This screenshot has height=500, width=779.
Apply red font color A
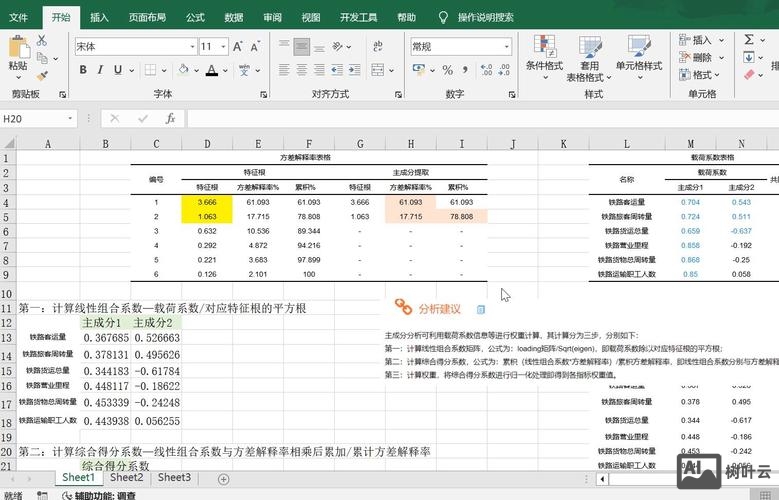coord(212,70)
